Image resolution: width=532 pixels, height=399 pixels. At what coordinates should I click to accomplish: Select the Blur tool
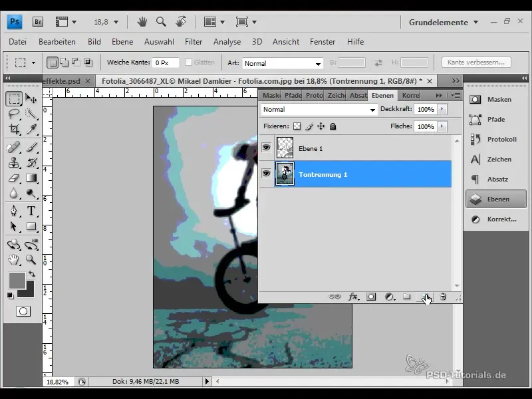(14, 193)
